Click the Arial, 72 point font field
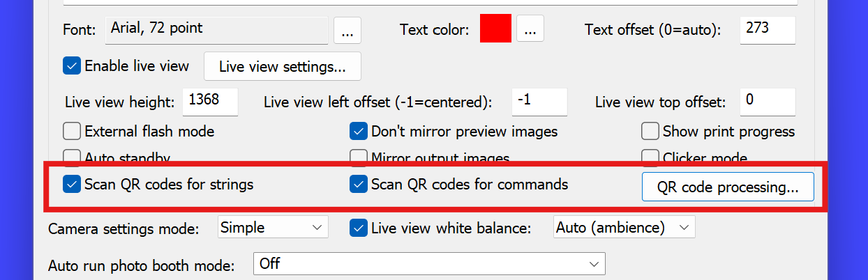 click(x=216, y=30)
